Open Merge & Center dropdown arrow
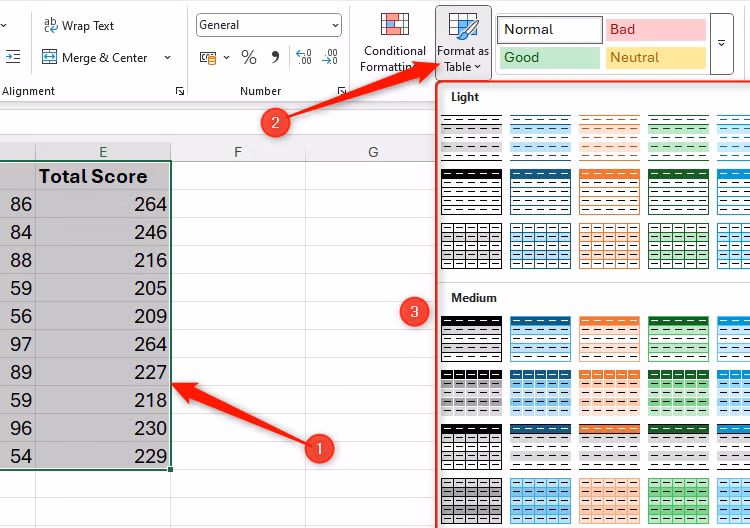750x528 pixels. [167, 58]
